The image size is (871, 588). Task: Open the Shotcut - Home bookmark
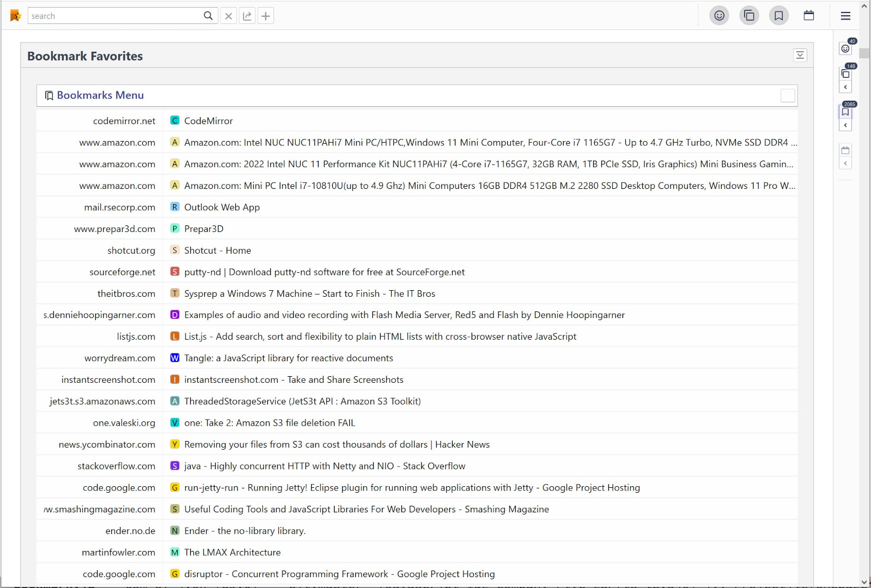(x=217, y=250)
